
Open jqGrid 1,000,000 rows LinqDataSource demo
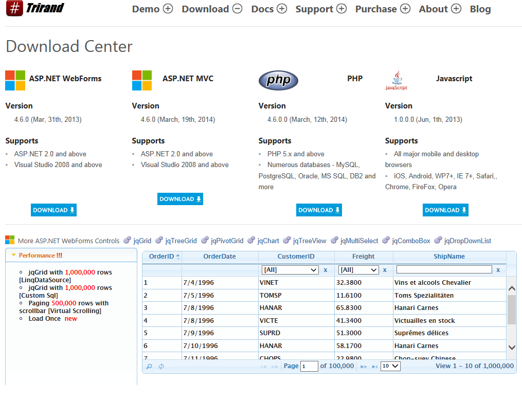(x=66, y=276)
